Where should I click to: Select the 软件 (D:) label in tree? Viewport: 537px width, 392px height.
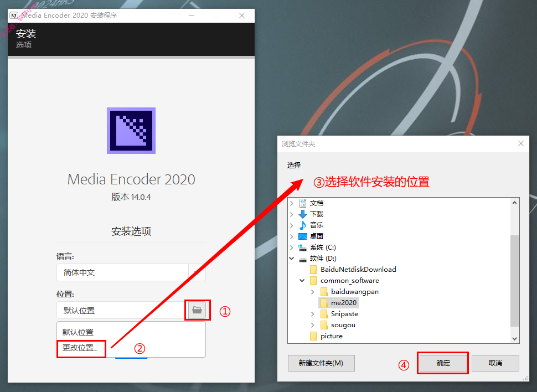click(x=323, y=259)
